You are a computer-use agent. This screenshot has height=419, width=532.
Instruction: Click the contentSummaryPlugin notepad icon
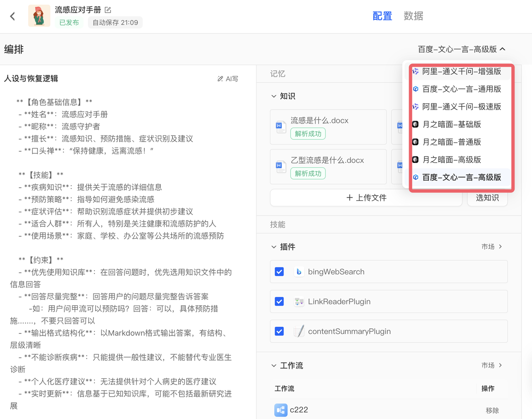coord(298,331)
